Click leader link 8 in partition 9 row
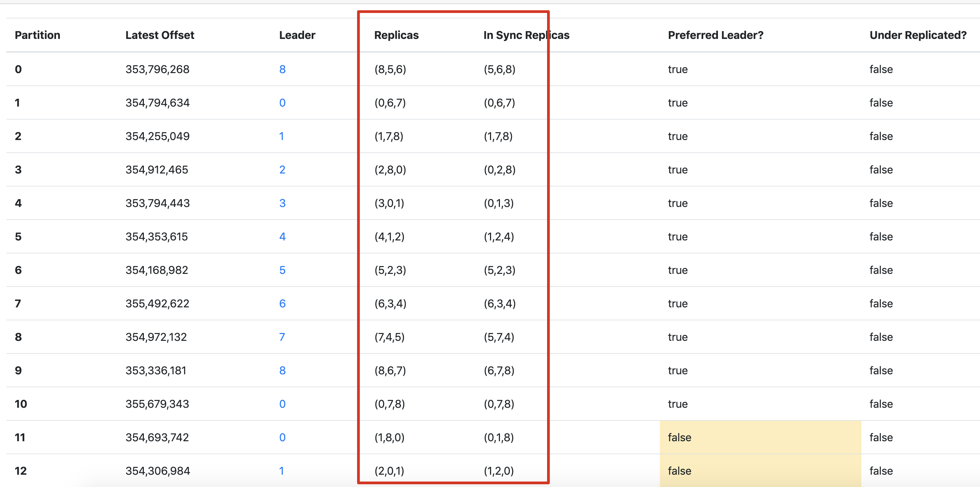The image size is (980, 487). click(x=282, y=370)
